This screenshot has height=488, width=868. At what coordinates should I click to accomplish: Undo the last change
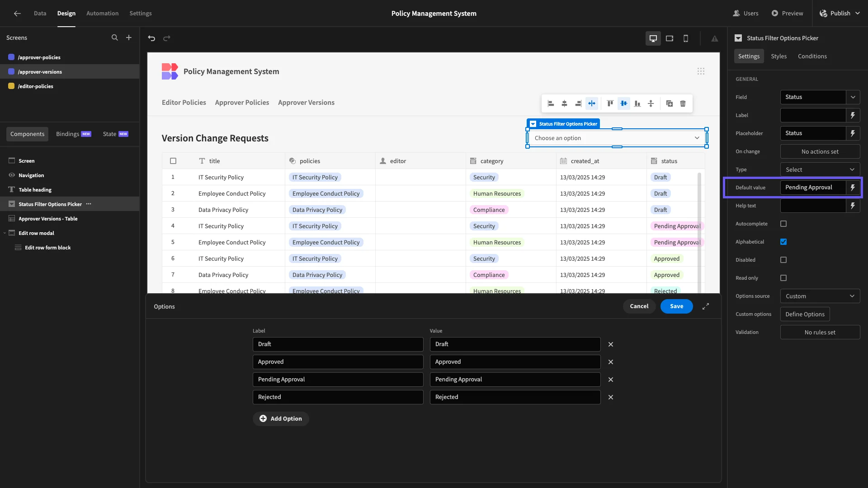[151, 38]
